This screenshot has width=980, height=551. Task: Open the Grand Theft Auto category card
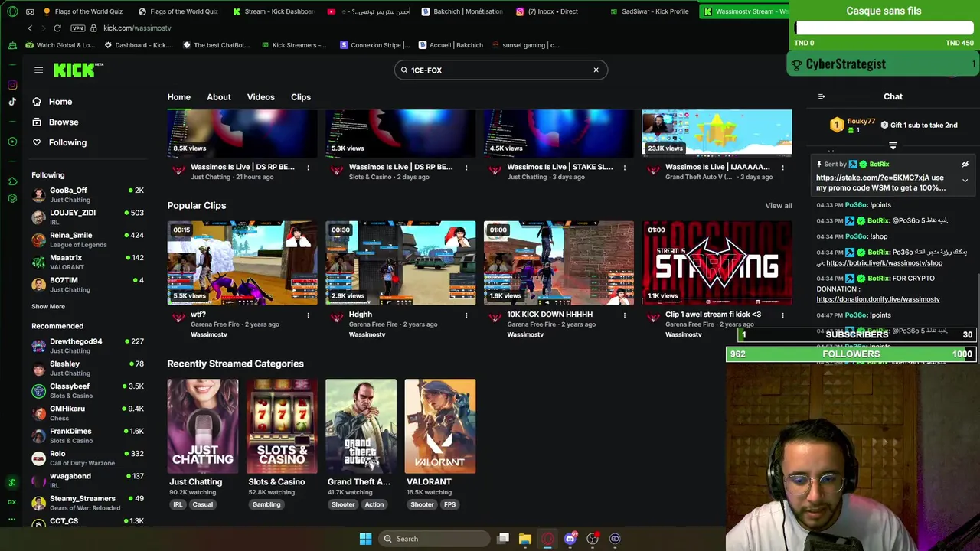coord(361,426)
